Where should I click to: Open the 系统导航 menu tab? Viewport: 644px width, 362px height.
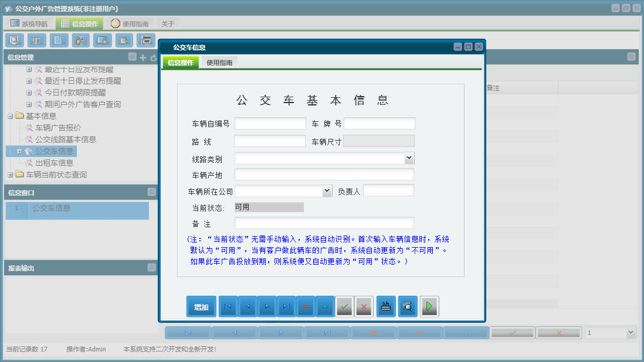point(29,23)
